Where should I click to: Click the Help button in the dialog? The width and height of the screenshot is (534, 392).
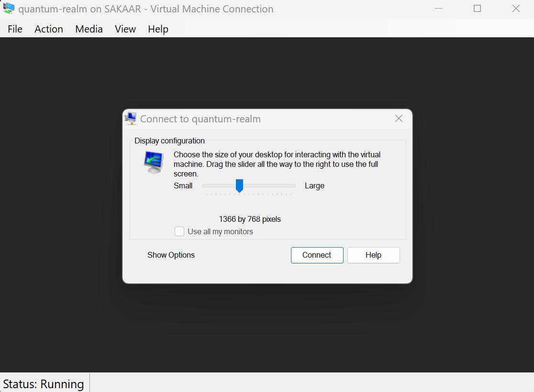(x=373, y=255)
